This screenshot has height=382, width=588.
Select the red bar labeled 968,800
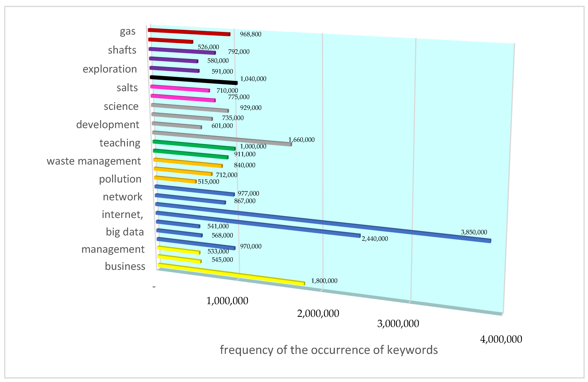[189, 32]
